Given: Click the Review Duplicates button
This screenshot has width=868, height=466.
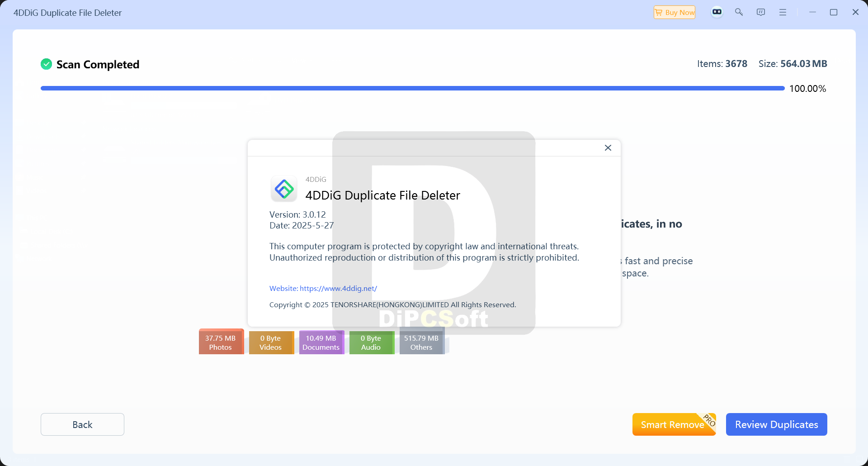Looking at the screenshot, I should 777,424.
